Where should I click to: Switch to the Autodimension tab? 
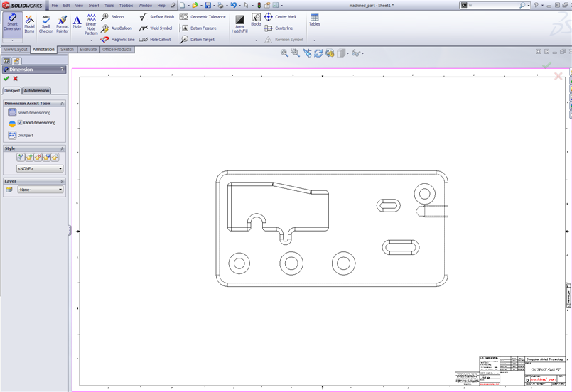click(x=36, y=90)
